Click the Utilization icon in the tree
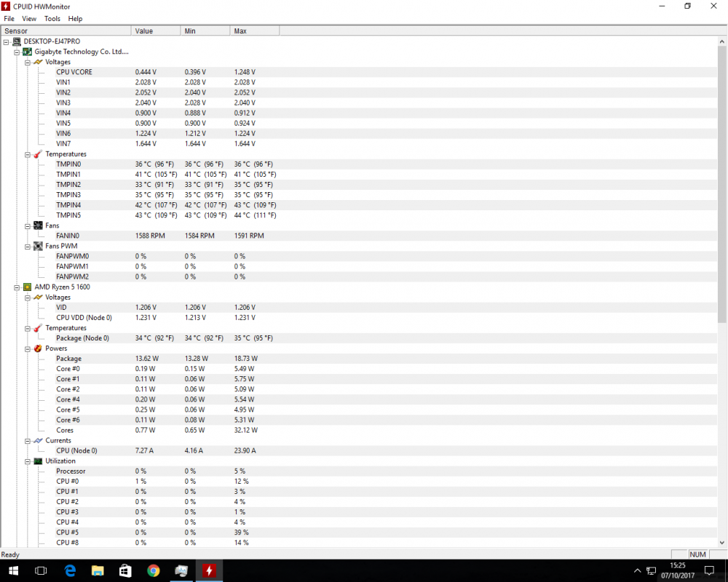Image resolution: width=728 pixels, height=582 pixels. tap(38, 461)
